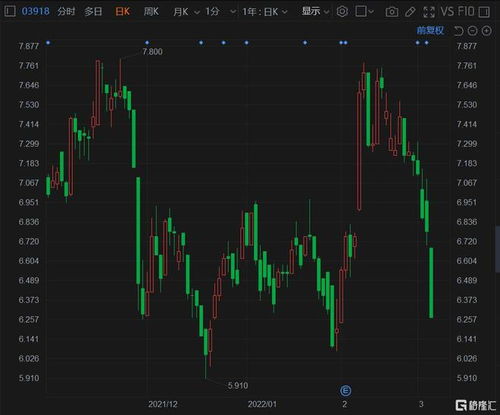Open the 显示 display options dropdown
The image size is (500, 415).
315,12
